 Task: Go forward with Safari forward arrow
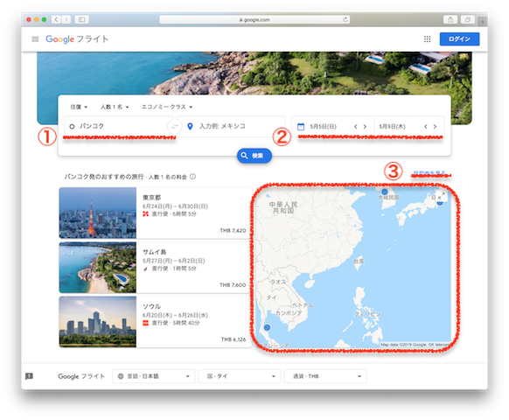coord(66,19)
